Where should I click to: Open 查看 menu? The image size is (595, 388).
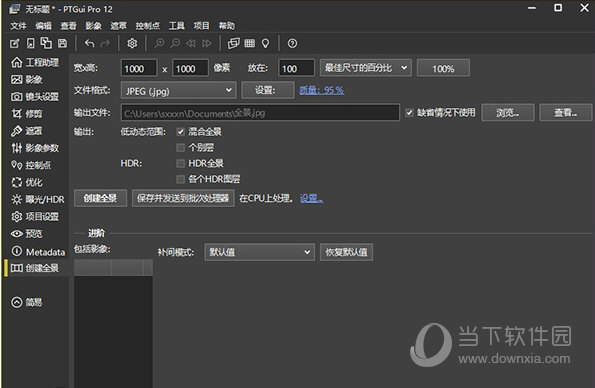(x=68, y=25)
